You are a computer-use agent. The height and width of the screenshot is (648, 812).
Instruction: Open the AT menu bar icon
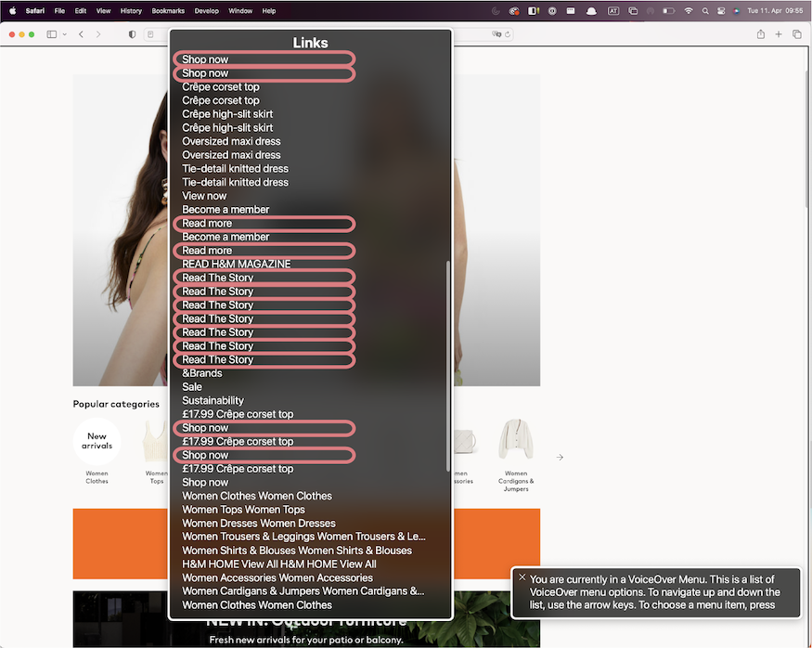click(613, 11)
